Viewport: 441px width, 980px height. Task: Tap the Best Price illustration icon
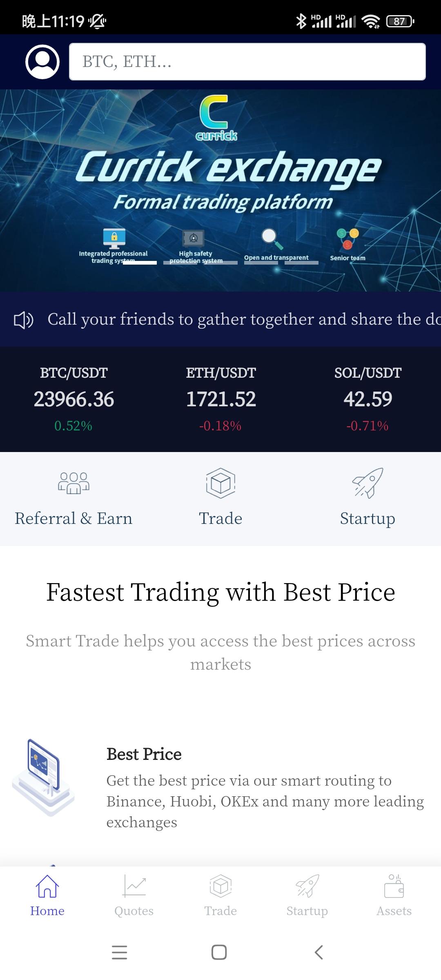click(x=44, y=777)
